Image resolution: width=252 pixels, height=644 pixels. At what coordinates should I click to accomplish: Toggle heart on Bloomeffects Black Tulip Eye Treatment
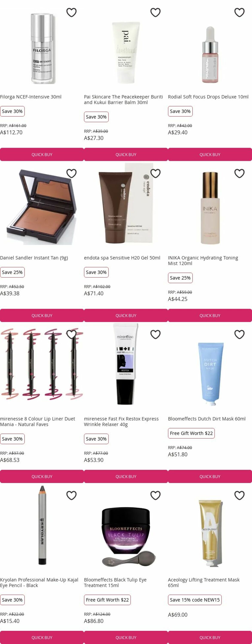tap(155, 495)
